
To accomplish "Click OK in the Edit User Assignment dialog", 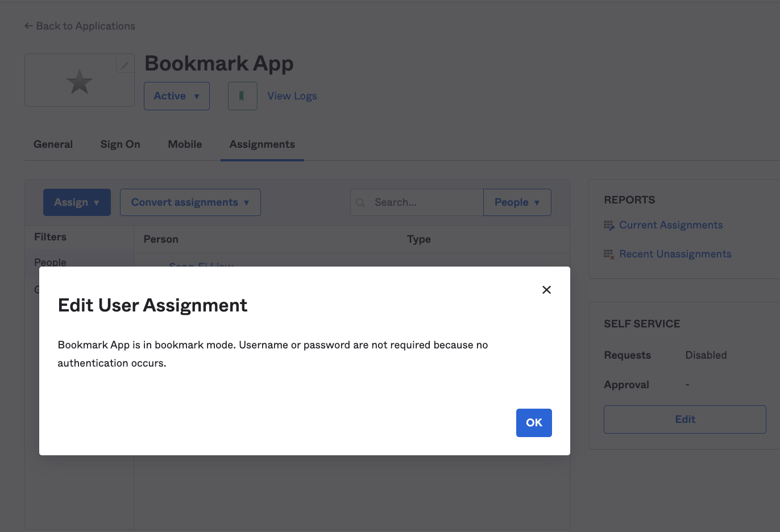I will pos(533,422).
